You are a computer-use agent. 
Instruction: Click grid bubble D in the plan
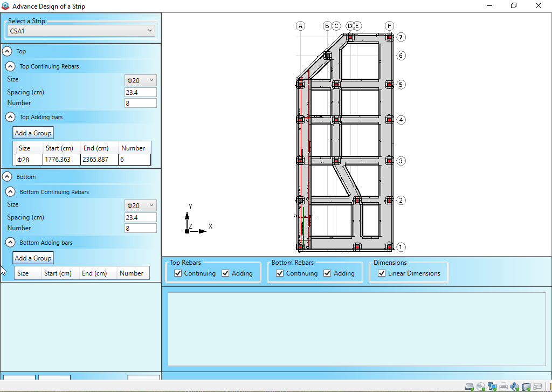click(349, 26)
